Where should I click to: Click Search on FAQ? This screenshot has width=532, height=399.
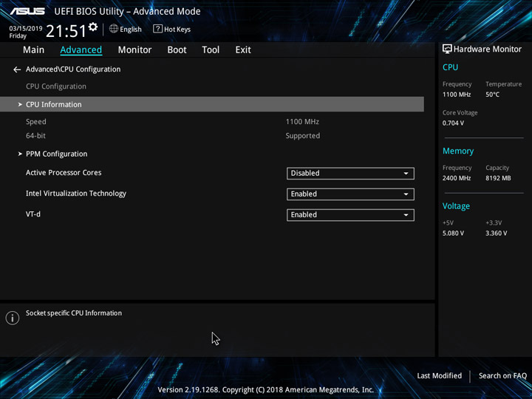(x=502, y=375)
